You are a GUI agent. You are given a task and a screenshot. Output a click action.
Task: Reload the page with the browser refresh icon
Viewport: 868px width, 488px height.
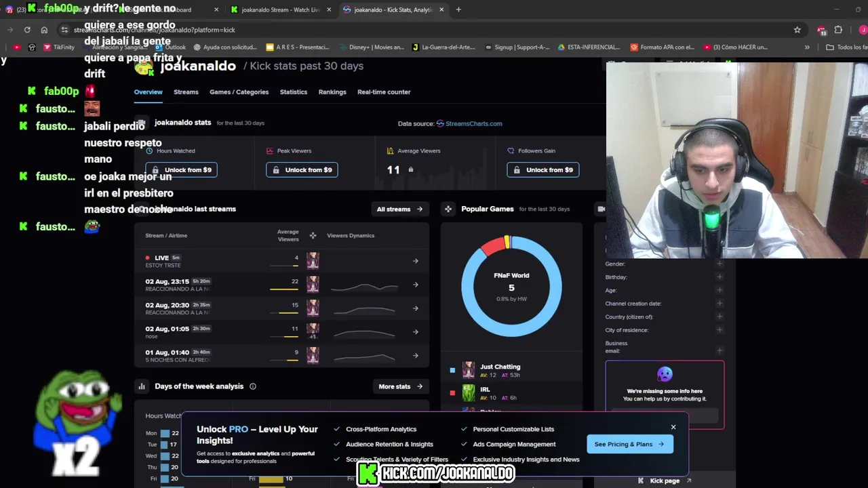pos(27,30)
